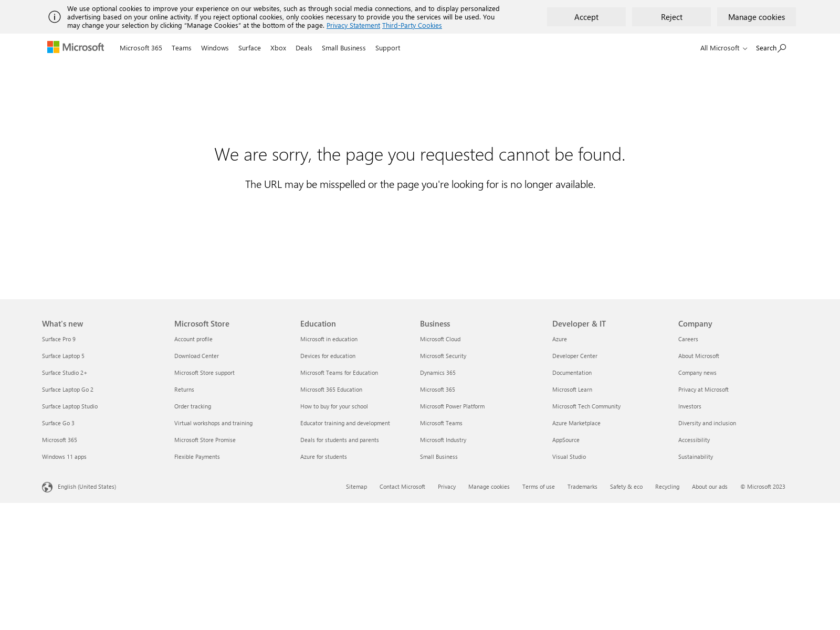Open Azure for students link
840x630 pixels.
(x=323, y=457)
